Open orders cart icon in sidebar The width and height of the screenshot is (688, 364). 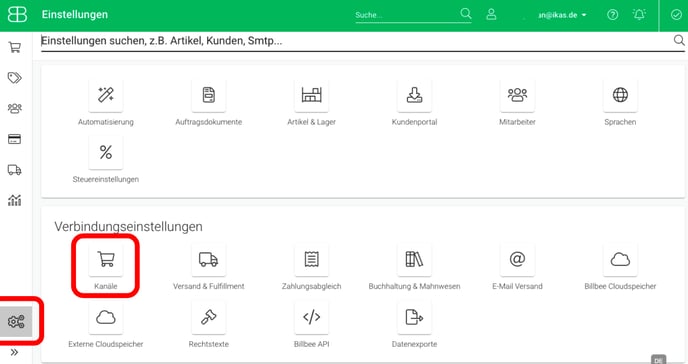point(14,47)
